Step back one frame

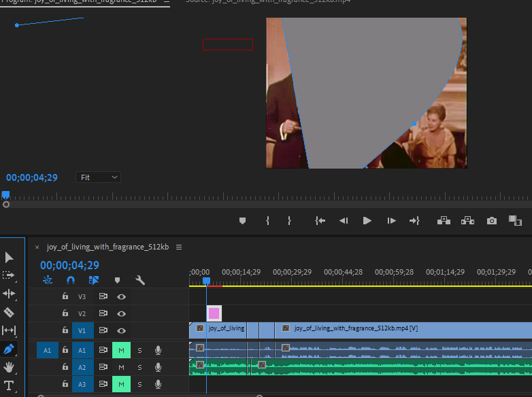[x=344, y=221]
